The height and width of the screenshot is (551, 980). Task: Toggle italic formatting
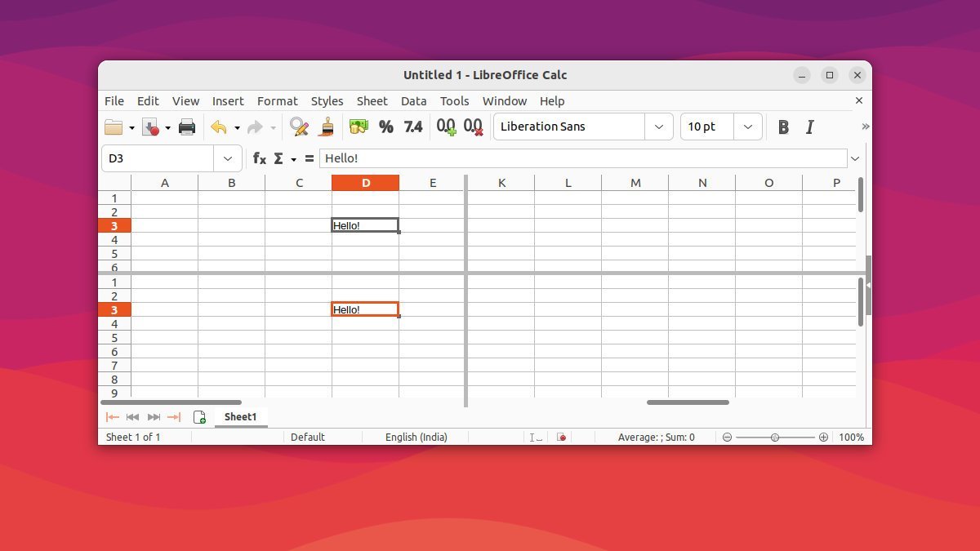pyautogui.click(x=809, y=127)
